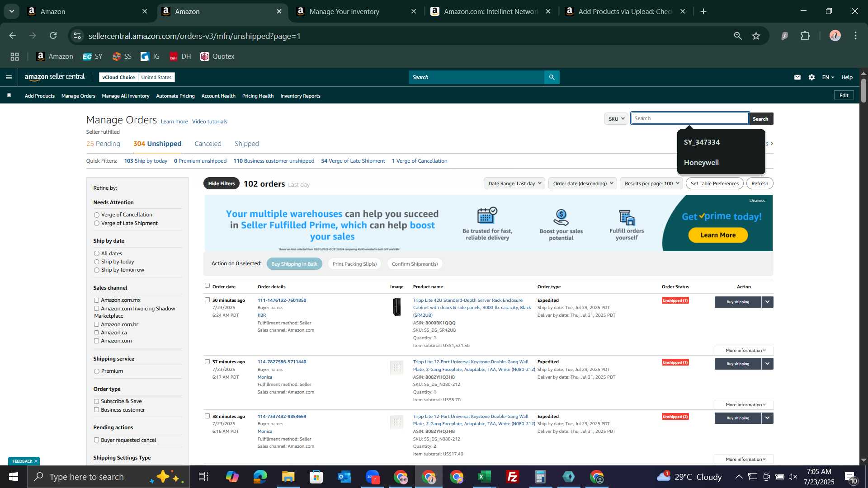Click the top search magnifier button
This screenshot has width=868, height=488.
(552, 77)
